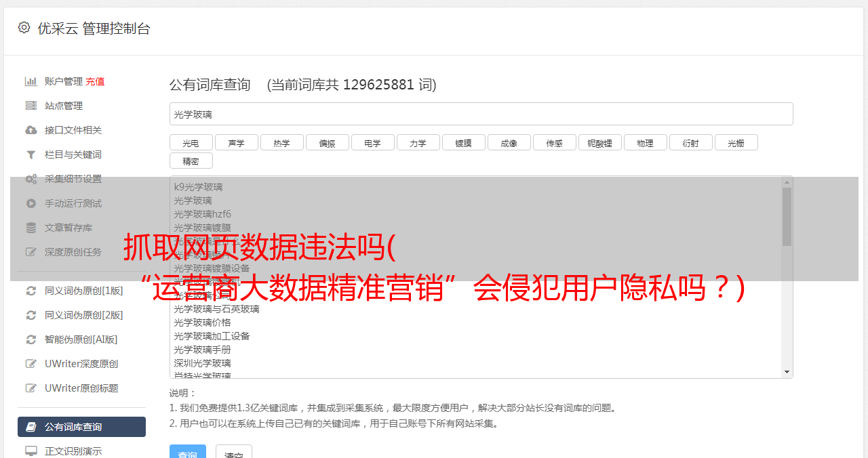
Task: Select 公有词库查询 in the sidebar
Action: pos(81,427)
